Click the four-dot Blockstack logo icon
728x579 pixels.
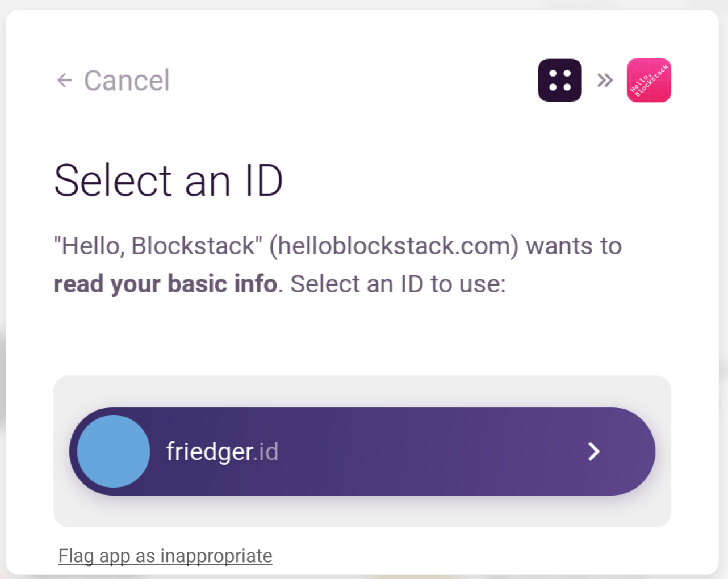559,79
